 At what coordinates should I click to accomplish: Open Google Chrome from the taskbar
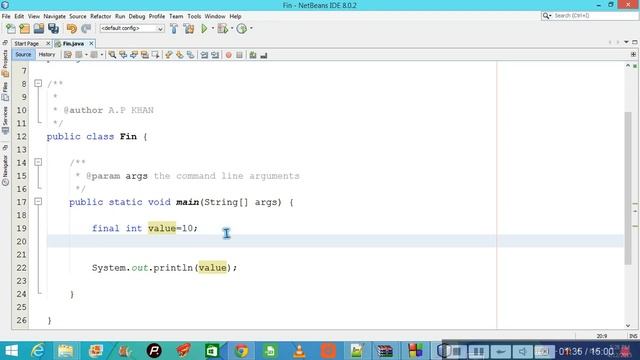click(x=241, y=351)
